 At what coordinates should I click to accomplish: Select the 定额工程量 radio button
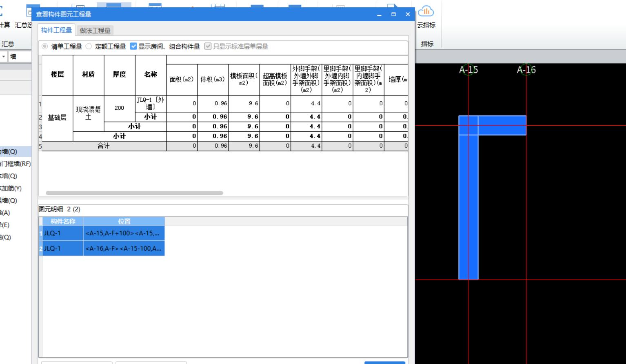coord(89,47)
